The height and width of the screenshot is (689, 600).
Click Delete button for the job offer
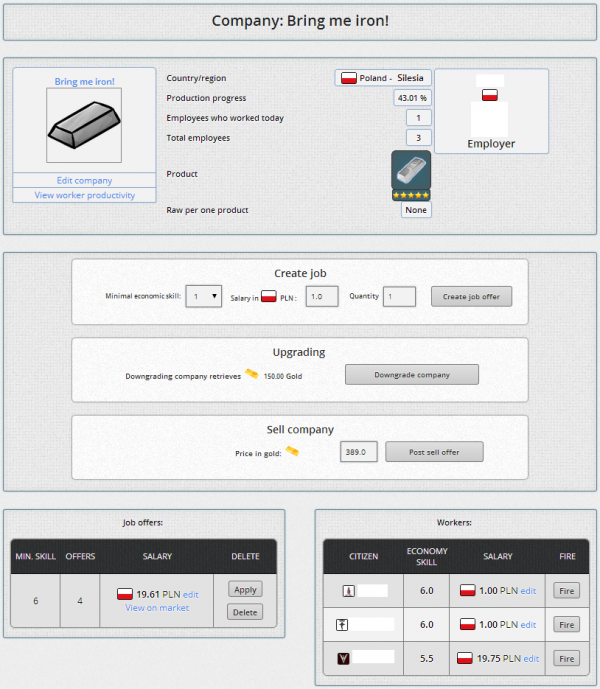(245, 612)
